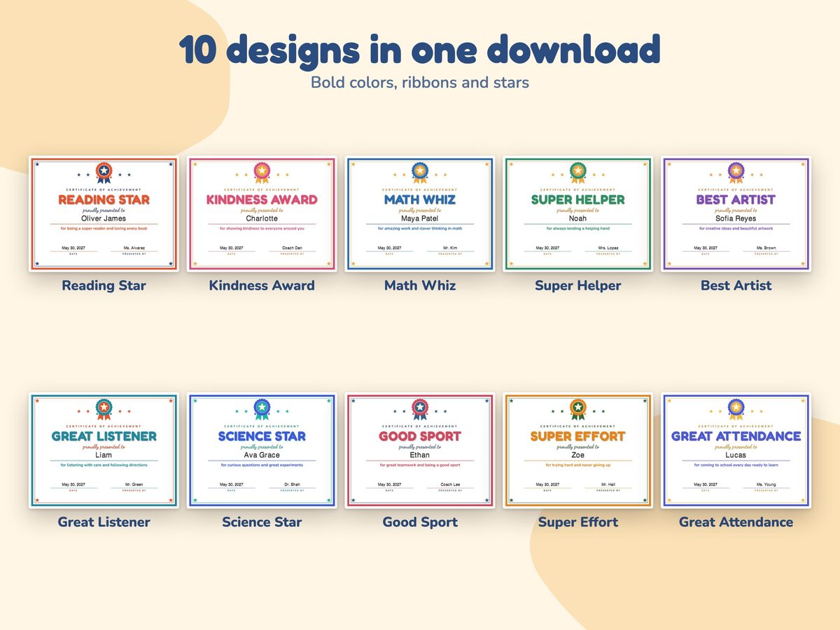Click the recipient name 'Lucas'

[736, 455]
